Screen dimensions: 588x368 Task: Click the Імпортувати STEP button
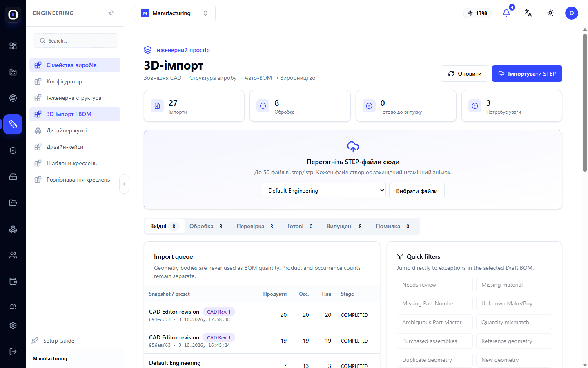pyautogui.click(x=527, y=74)
